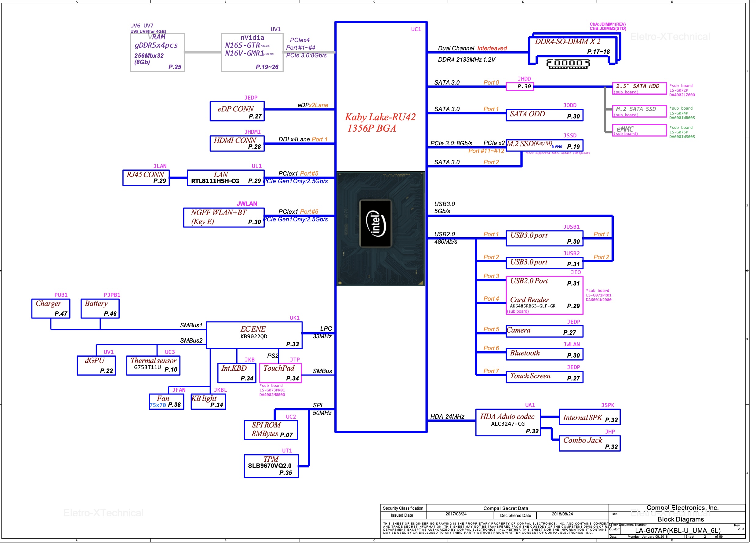Select the VRAM gDDR5x4pcs block
The width and height of the screenshot is (756, 549).
point(157,52)
